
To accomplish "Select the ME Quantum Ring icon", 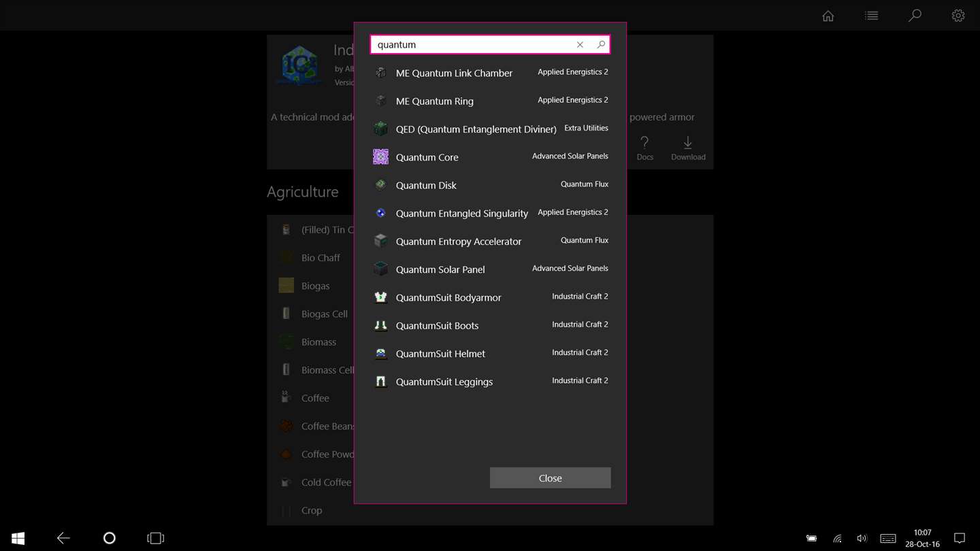I will click(380, 101).
